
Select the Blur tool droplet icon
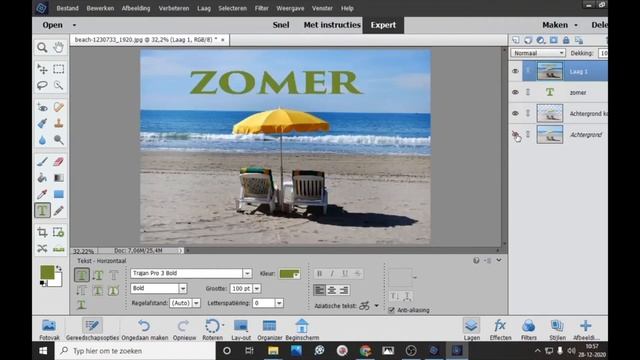[x=42, y=140]
